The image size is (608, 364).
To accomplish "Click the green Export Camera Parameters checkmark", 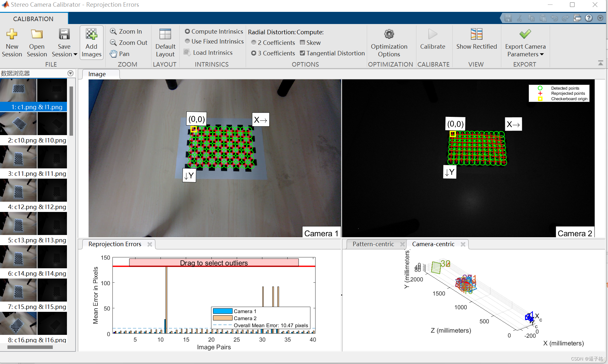I will pos(525,34).
